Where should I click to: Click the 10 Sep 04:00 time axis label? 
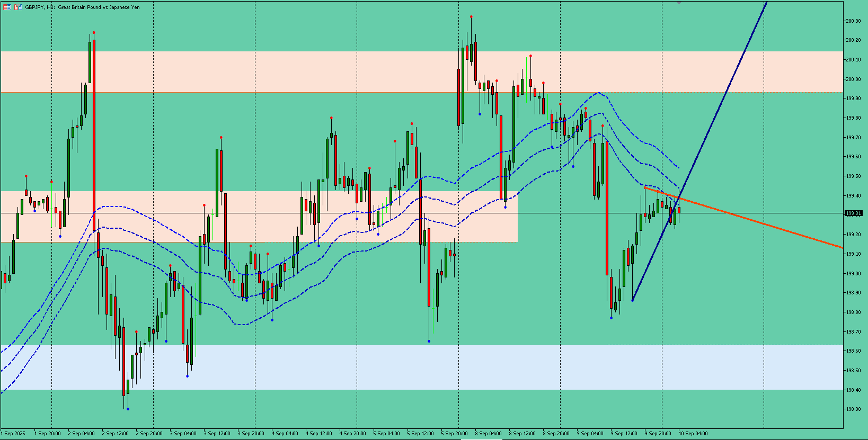pos(694,434)
